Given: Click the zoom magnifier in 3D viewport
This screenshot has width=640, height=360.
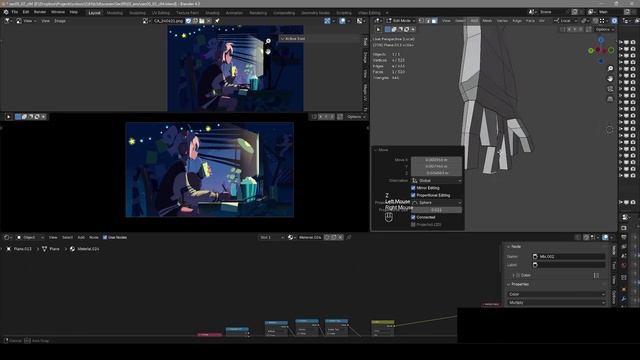Looking at the screenshot, I should pos(610,69).
